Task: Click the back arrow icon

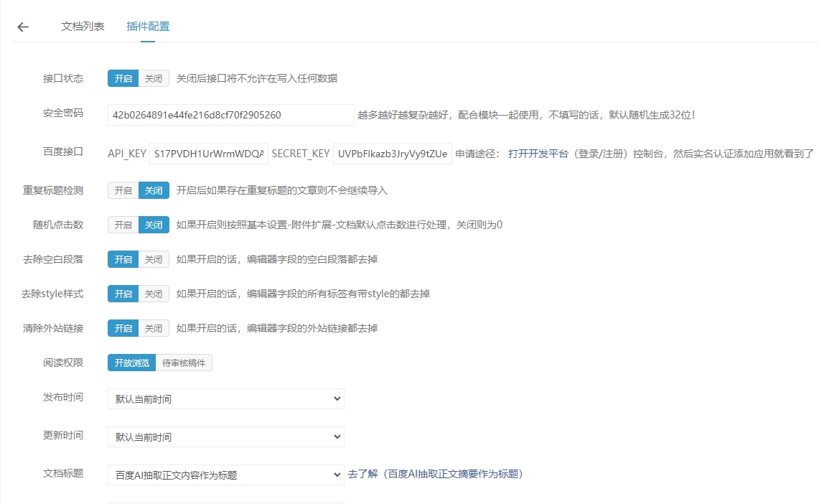Action: pyautogui.click(x=23, y=27)
